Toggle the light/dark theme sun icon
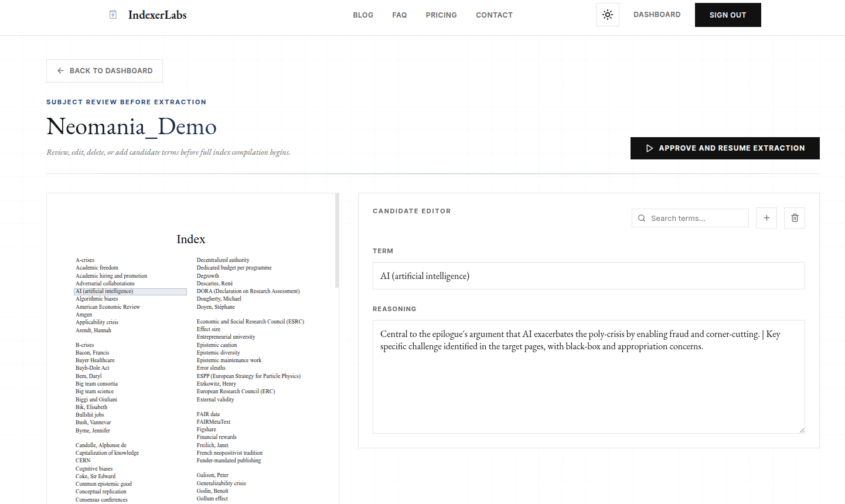845x504 pixels. [x=608, y=15]
